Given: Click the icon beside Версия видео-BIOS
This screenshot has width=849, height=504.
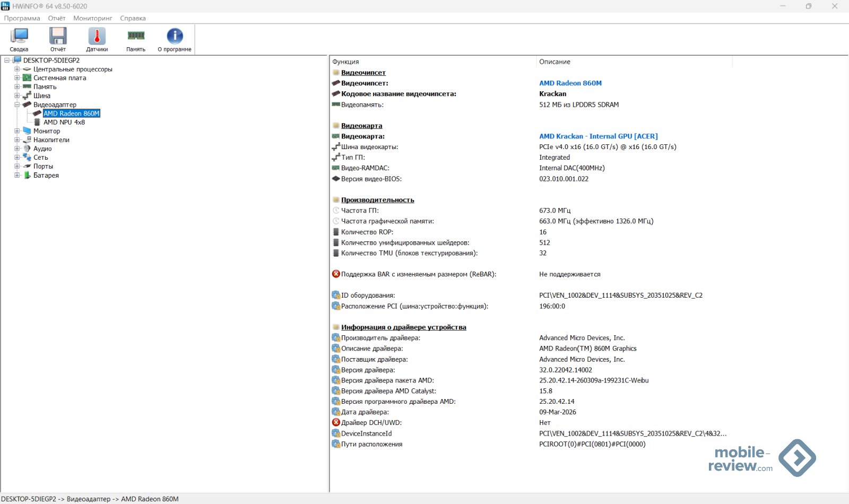Looking at the screenshot, I should 336,179.
